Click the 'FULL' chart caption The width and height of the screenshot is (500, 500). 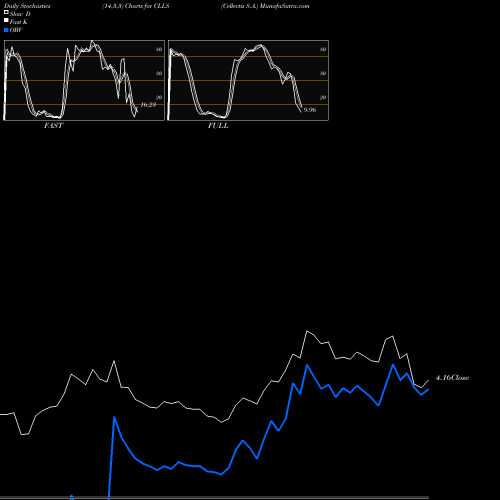pyautogui.click(x=218, y=126)
